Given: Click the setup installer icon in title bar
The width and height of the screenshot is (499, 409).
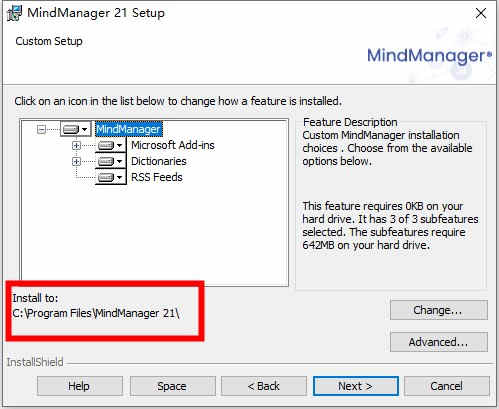Looking at the screenshot, I should click(15, 13).
